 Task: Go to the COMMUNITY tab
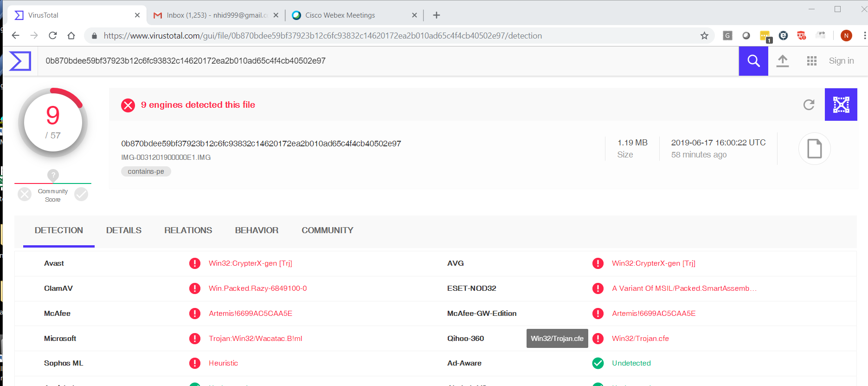coord(327,230)
